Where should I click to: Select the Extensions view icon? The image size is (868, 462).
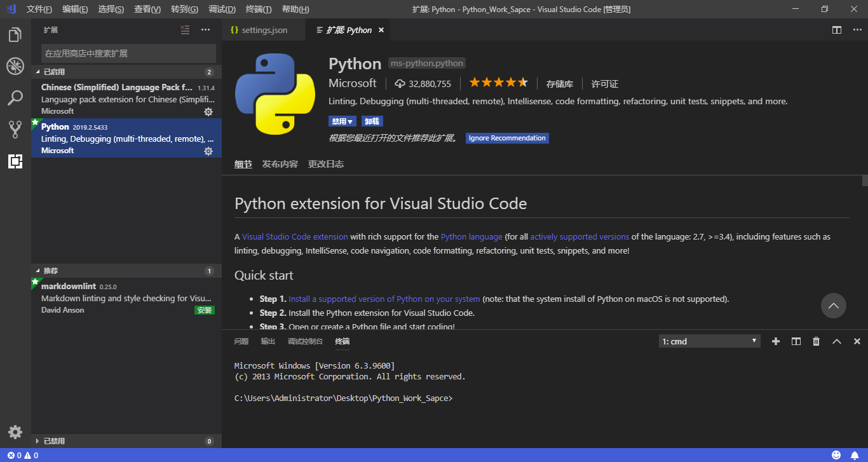coord(15,161)
